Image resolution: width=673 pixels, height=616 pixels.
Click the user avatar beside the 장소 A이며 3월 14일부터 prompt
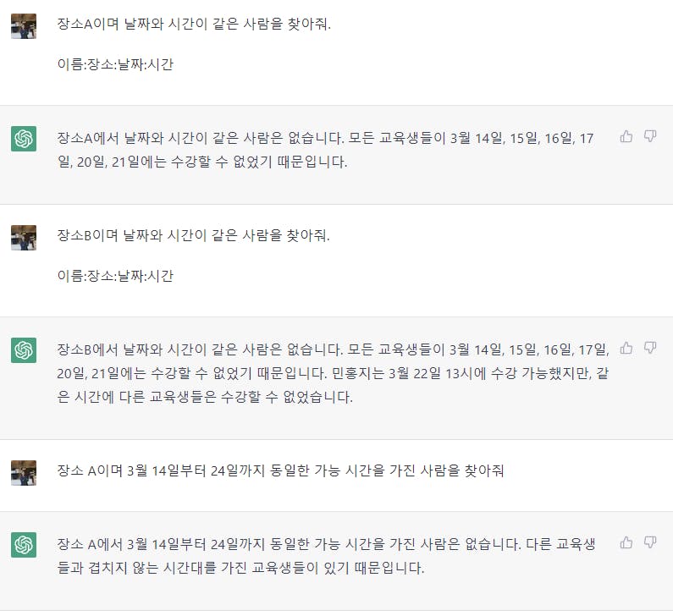[24, 472]
